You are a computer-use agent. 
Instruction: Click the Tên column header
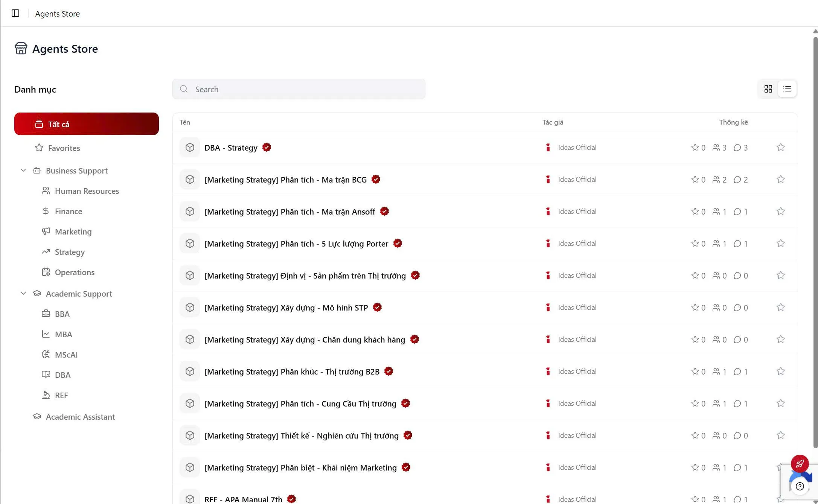tap(185, 122)
